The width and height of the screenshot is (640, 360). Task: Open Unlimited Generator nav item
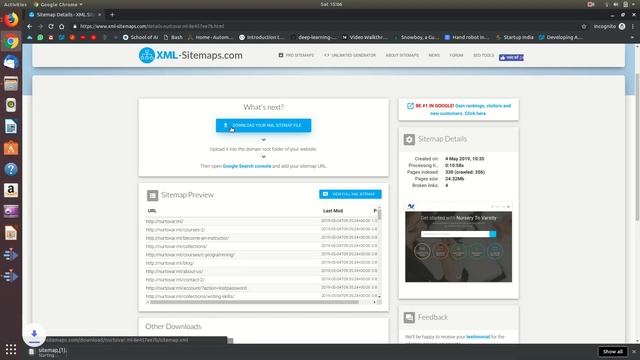pyautogui.click(x=350, y=55)
